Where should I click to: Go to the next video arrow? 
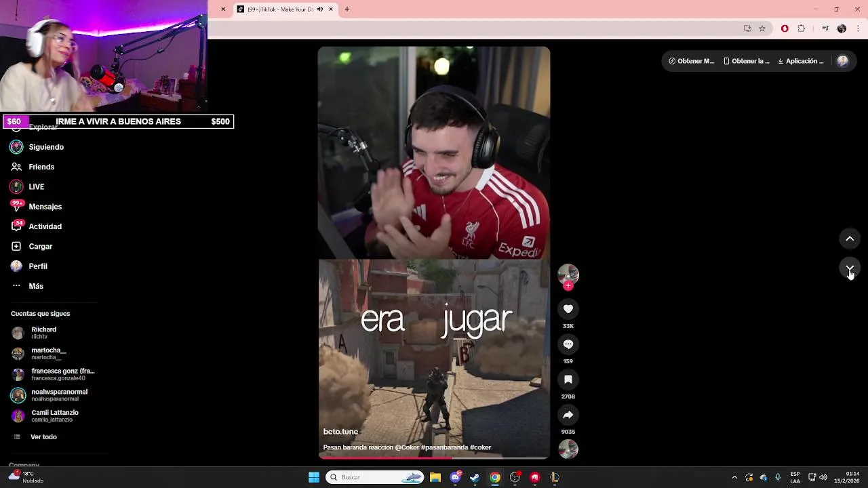pos(850,268)
